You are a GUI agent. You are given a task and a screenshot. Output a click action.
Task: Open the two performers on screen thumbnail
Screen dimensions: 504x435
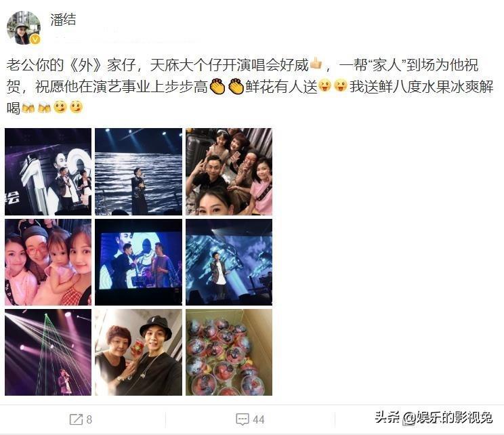tap(139, 262)
